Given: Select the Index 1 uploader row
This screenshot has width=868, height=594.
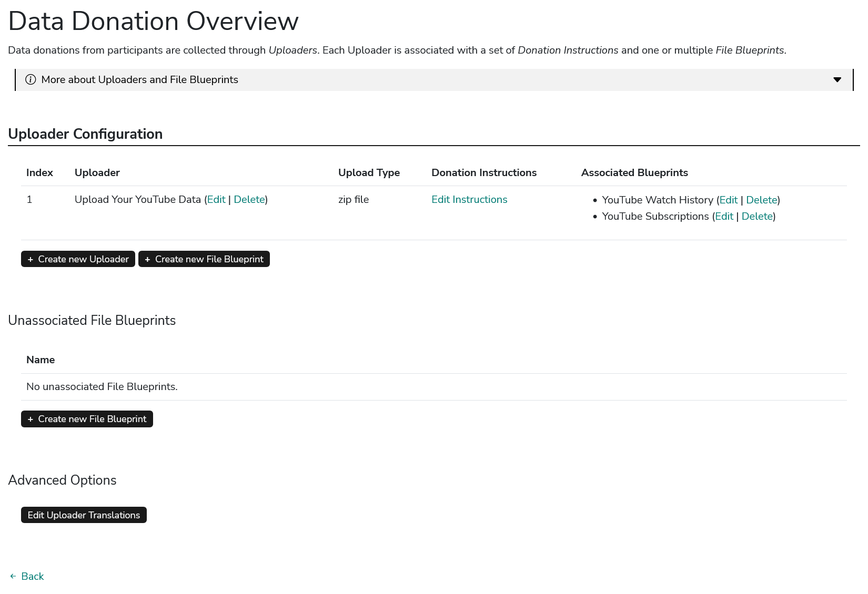Looking at the screenshot, I should [29, 199].
